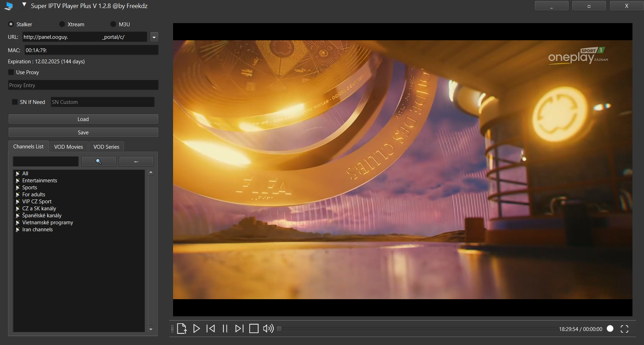Switch to the VOD Movies tab
This screenshot has width=644, height=345.
point(69,147)
